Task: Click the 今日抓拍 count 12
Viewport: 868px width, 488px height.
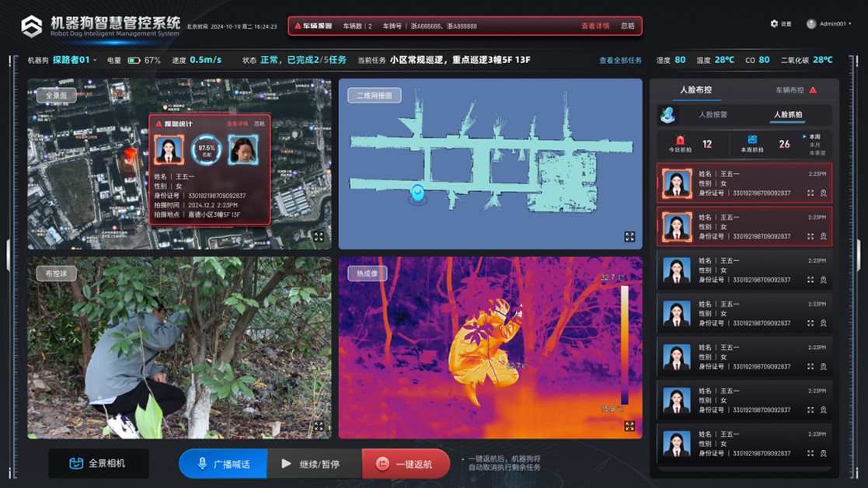Action: pos(707,145)
